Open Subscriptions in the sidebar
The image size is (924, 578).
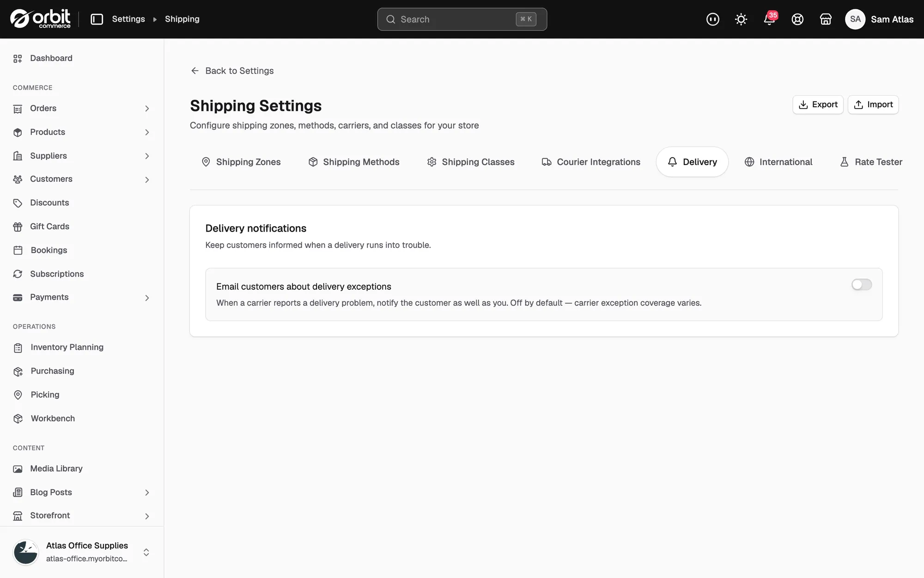point(57,274)
